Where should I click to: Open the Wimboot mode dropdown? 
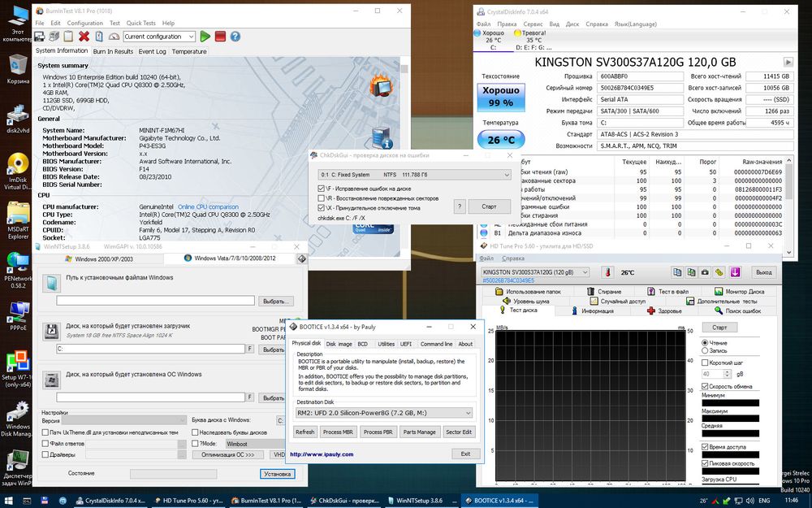[x=255, y=444]
